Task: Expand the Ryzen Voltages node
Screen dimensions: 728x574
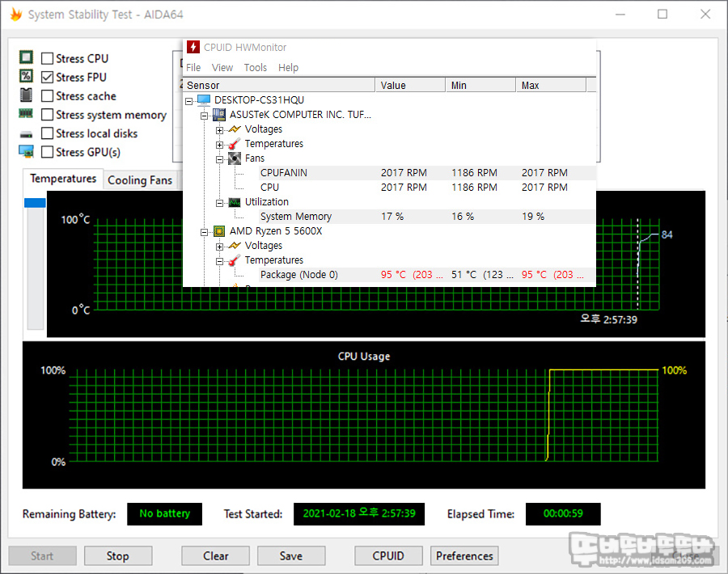Action: tap(219, 247)
